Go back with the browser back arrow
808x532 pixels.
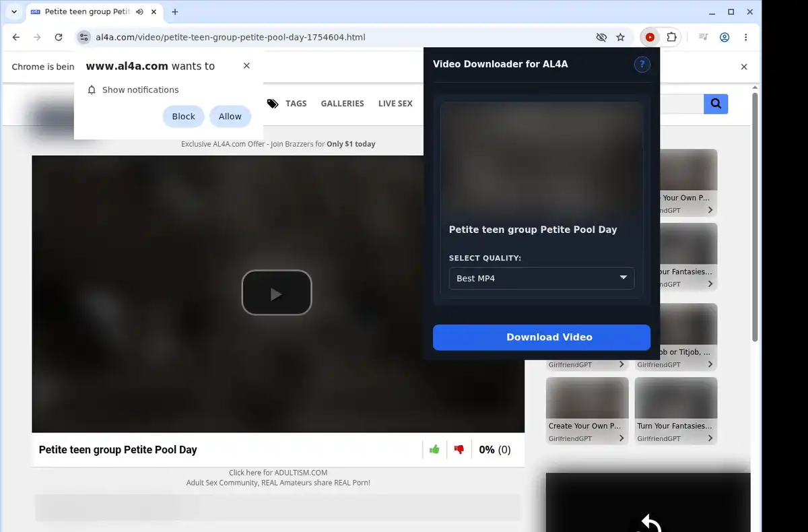(16, 37)
